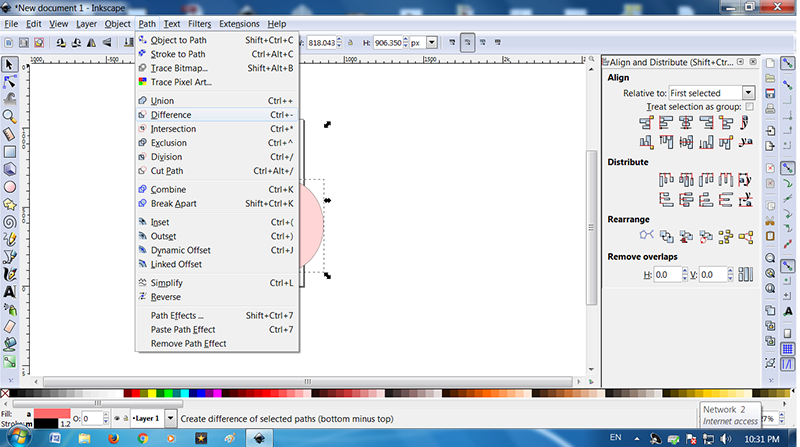
Task: Open Firefox from the taskbar
Action: click(x=113, y=438)
